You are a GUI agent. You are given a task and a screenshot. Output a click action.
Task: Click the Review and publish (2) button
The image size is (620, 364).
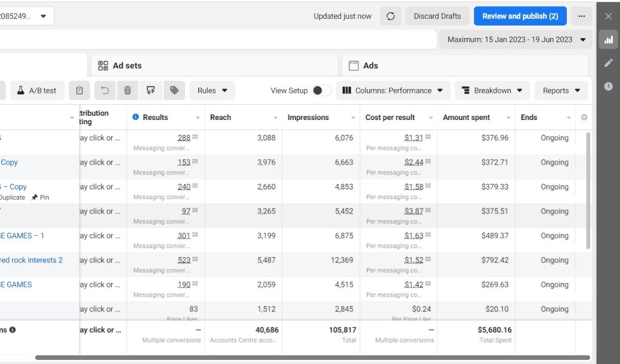520,16
